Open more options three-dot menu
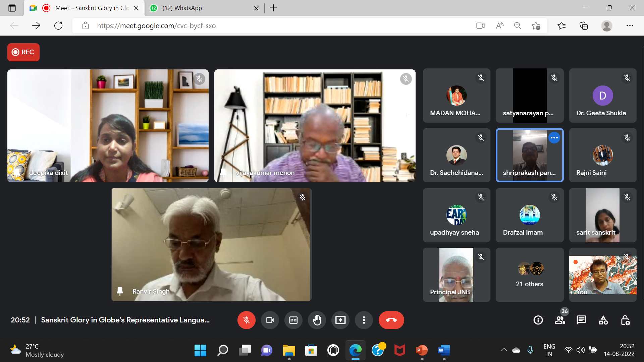Image resolution: width=644 pixels, height=362 pixels. [x=364, y=320]
